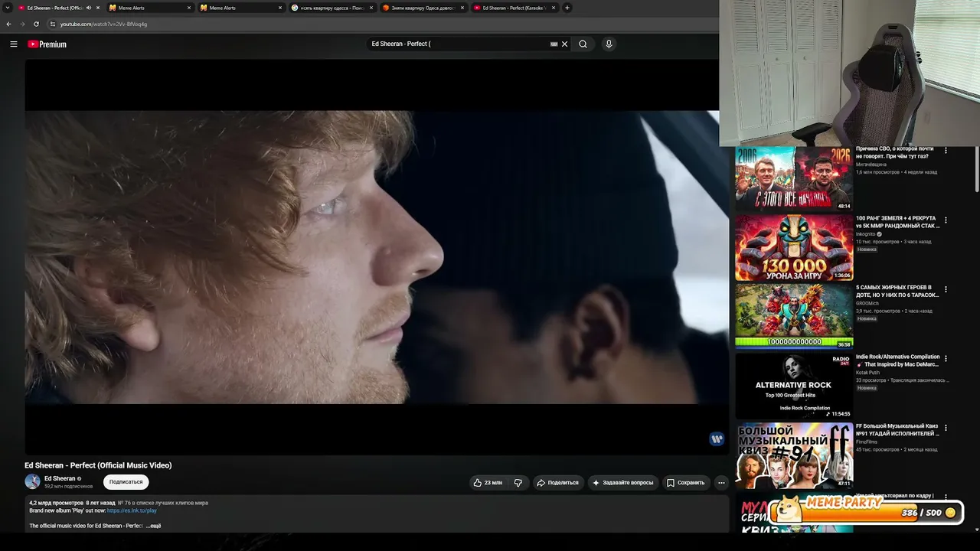Save video with Сохранить button
The width and height of the screenshot is (980, 551).
click(685, 483)
